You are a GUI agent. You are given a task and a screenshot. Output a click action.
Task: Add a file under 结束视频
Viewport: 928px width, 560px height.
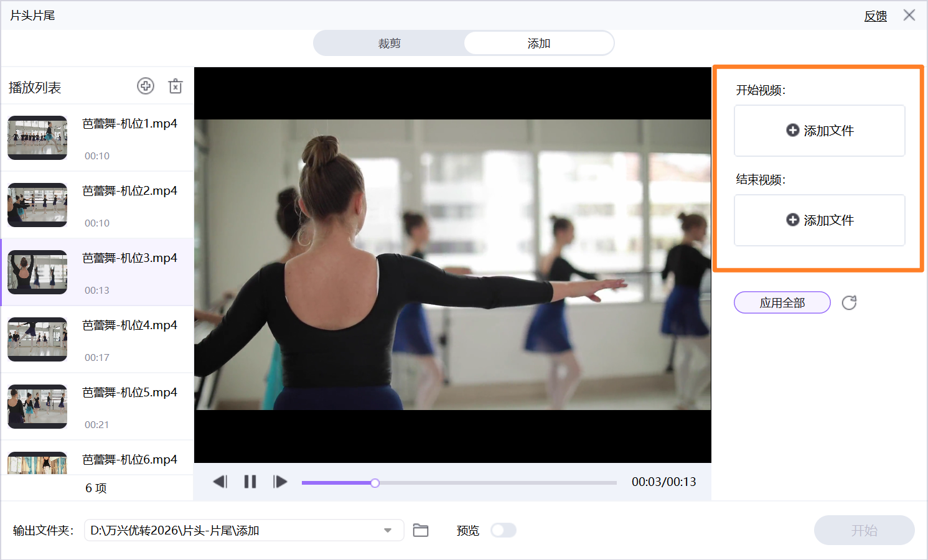[x=819, y=220]
